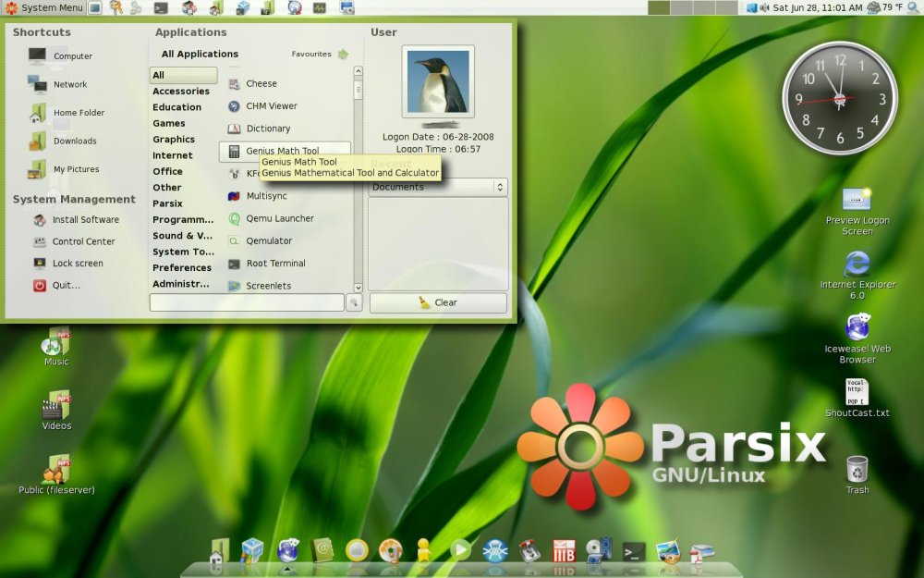Screen dimensions: 924x578
Task: Select the All category
Action: pos(183,75)
